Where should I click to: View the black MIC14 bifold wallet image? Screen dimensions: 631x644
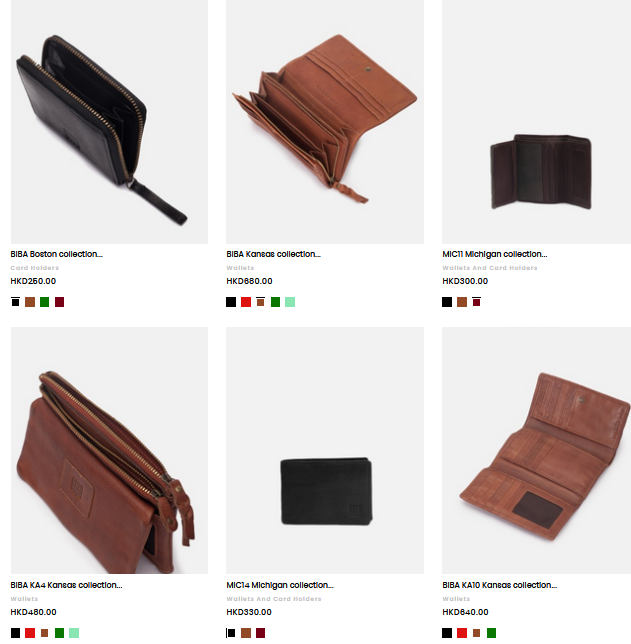point(325,450)
